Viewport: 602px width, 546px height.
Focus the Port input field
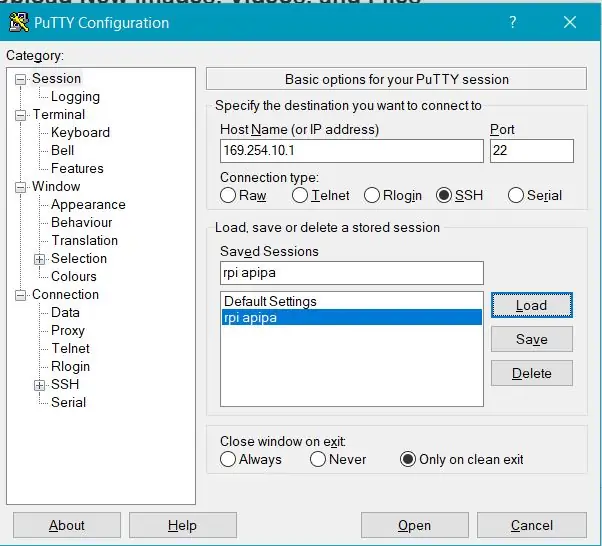pos(532,151)
